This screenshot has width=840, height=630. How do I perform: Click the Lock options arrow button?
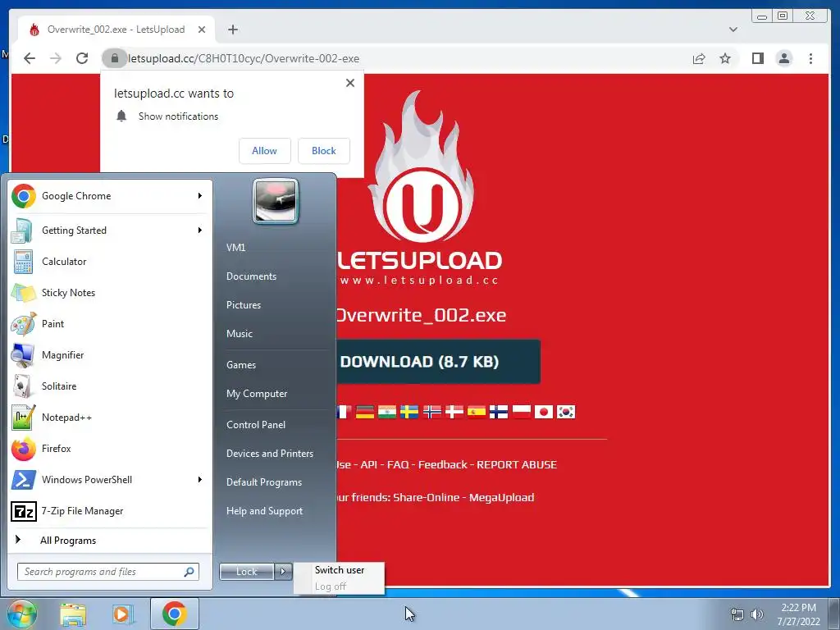coord(283,572)
